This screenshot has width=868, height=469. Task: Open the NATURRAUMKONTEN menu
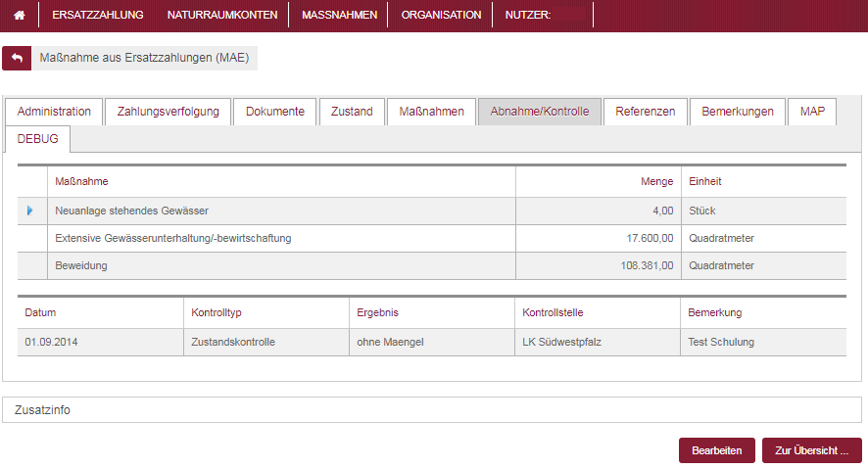pyautogui.click(x=222, y=15)
